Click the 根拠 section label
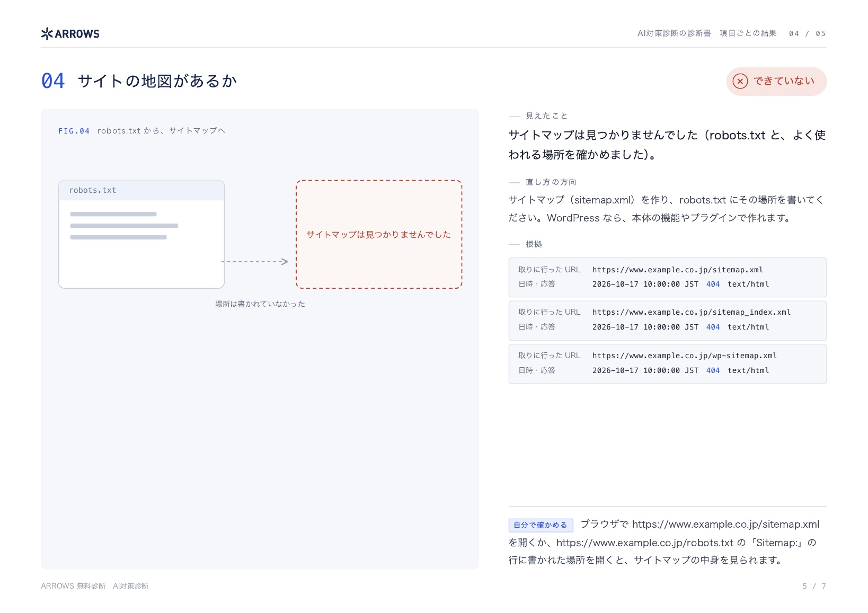This screenshot has width=868, height=613. coord(534,244)
